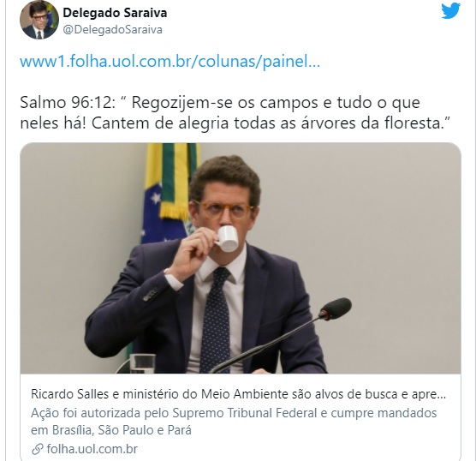Click the coffee cup in the photo
This screenshot has width=476, height=461.
[227, 239]
